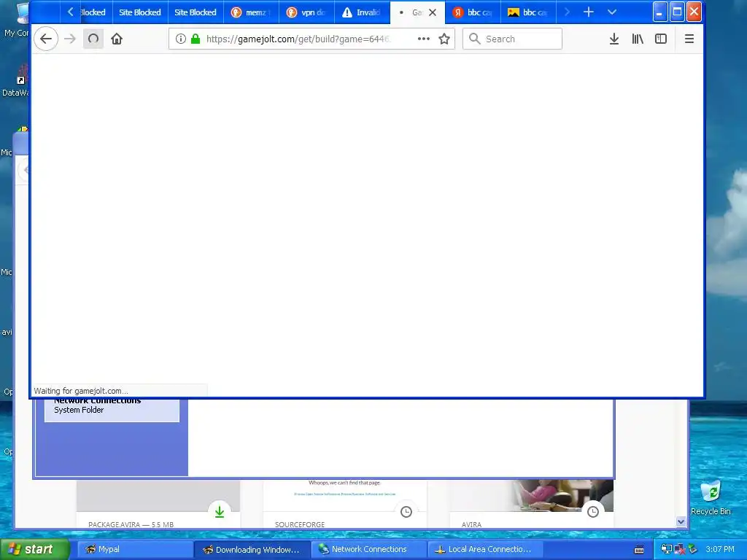Open a new tab with plus
The image size is (747, 560).
(589, 12)
